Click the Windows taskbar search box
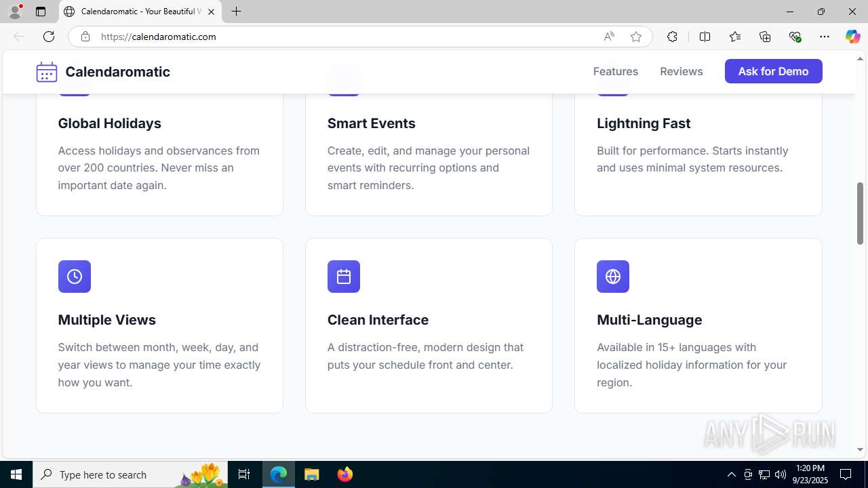Image resolution: width=868 pixels, height=488 pixels. (130, 474)
